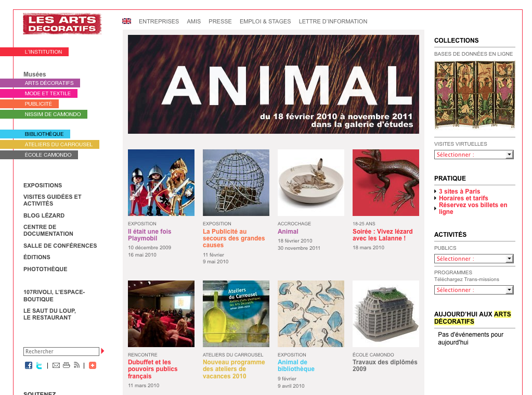Open the Facebook share icon

click(x=28, y=365)
